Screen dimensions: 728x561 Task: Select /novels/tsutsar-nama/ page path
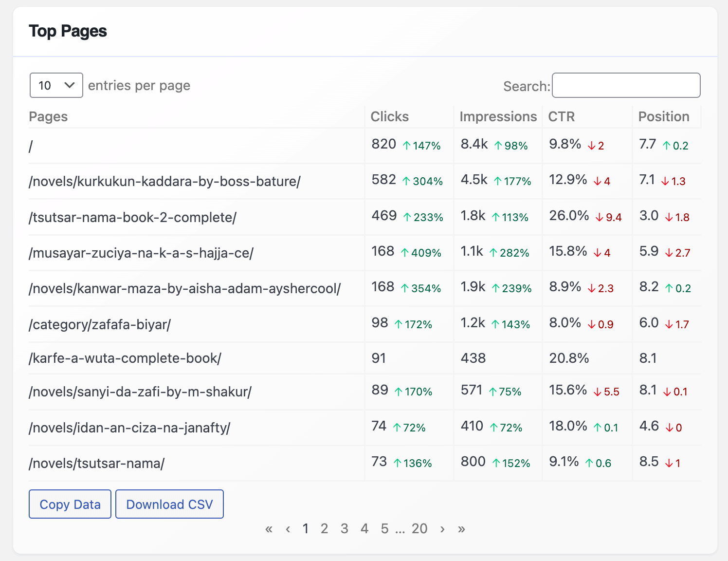[97, 463]
